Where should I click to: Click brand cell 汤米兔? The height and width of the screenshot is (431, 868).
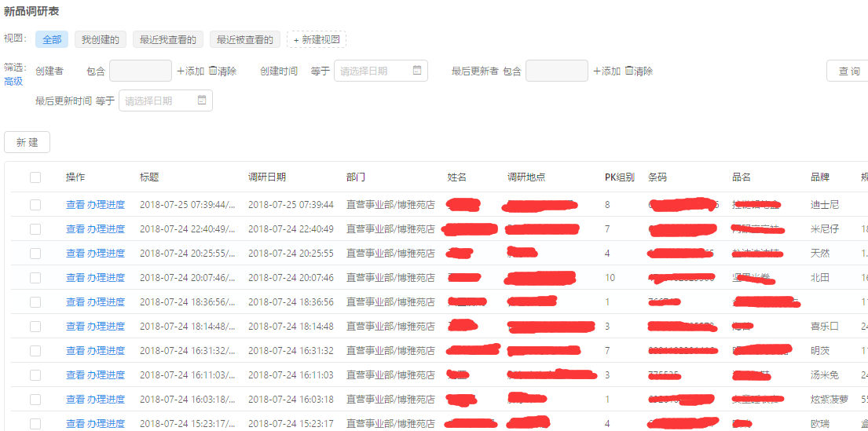pyautogui.click(x=825, y=375)
